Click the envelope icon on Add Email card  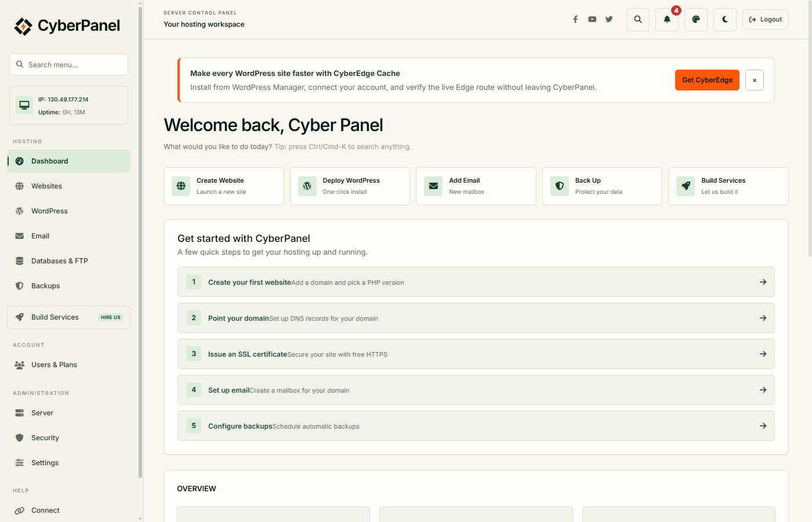click(x=433, y=186)
